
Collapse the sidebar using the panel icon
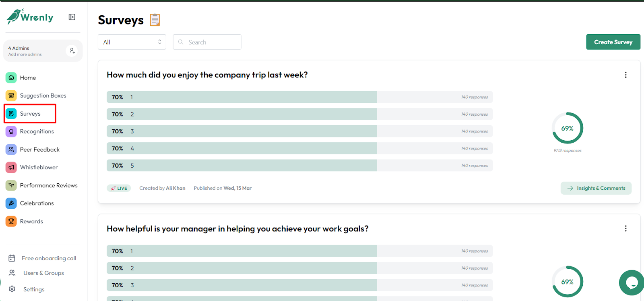(72, 17)
